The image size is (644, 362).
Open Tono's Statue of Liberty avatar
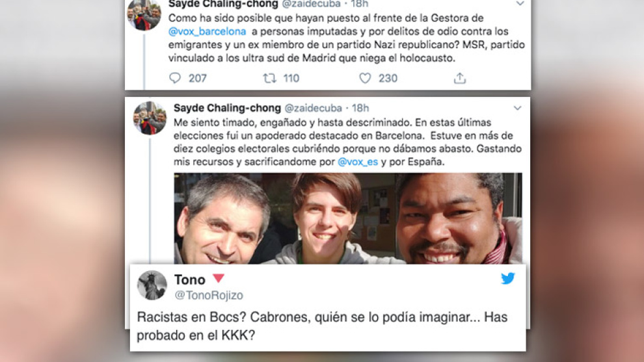pyautogui.click(x=152, y=285)
